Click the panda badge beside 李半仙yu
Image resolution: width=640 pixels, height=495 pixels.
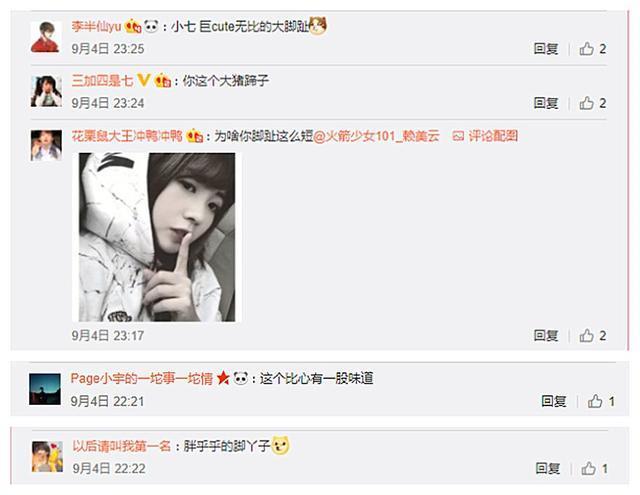[x=151, y=27]
